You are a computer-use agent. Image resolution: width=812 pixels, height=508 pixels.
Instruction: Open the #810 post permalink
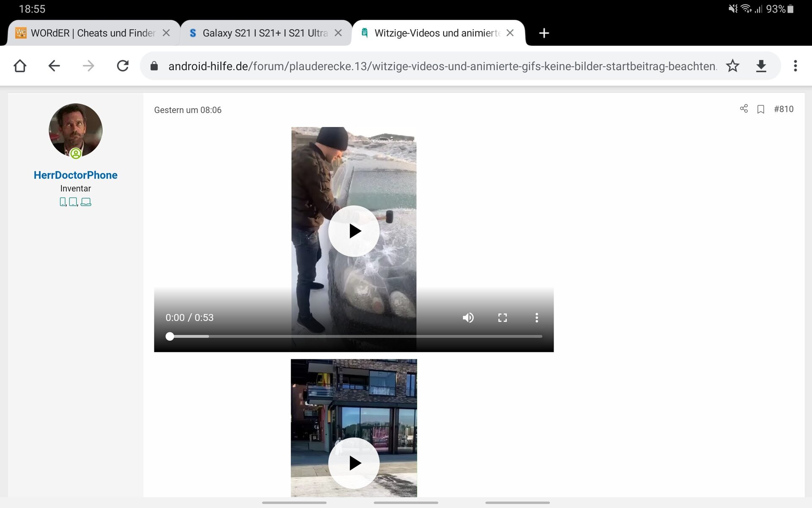click(784, 109)
